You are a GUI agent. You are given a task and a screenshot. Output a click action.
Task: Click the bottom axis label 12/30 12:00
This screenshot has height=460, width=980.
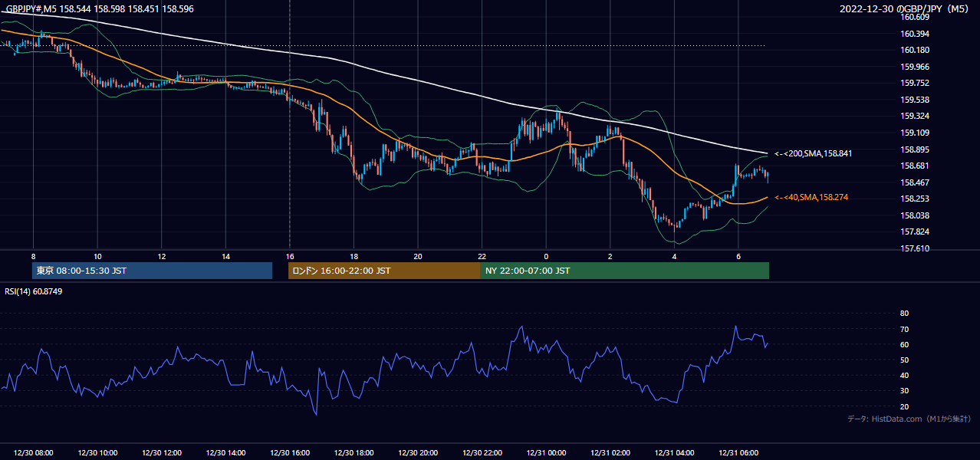coord(162,453)
